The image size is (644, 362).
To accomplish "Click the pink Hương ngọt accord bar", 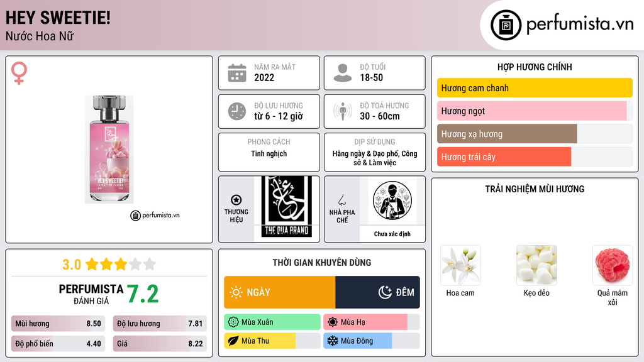I will [532, 111].
